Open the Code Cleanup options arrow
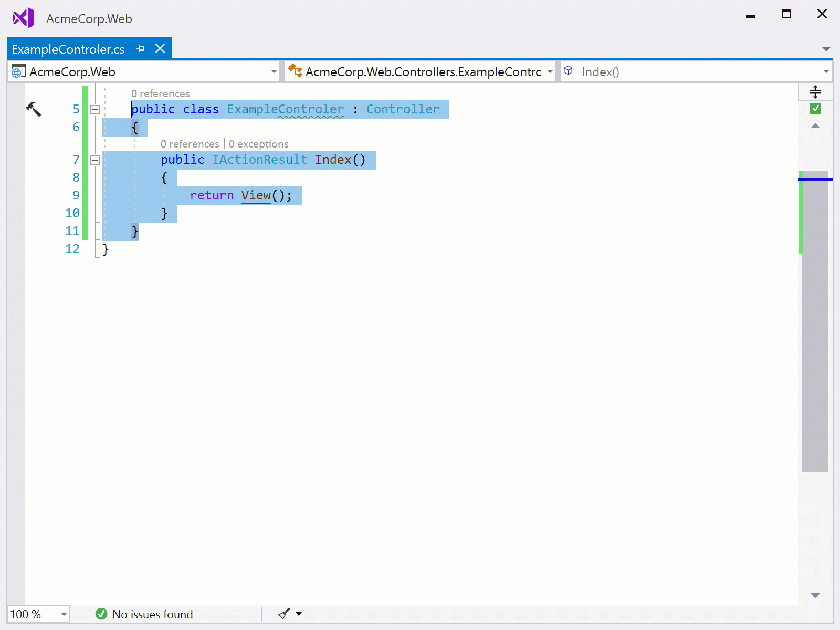Image resolution: width=840 pixels, height=630 pixels. point(298,614)
